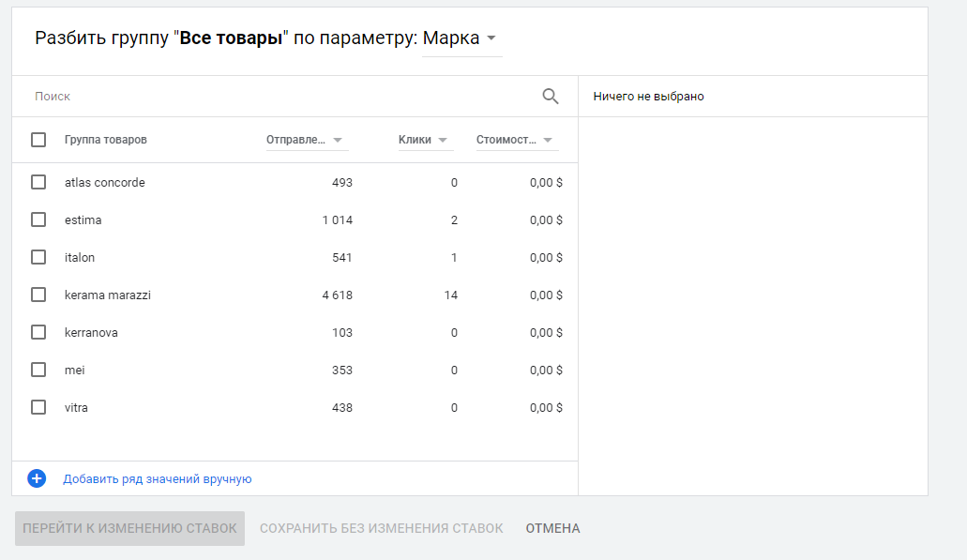This screenshot has height=560, width=967.
Task: Click the search magnifier icon
Action: [x=551, y=97]
